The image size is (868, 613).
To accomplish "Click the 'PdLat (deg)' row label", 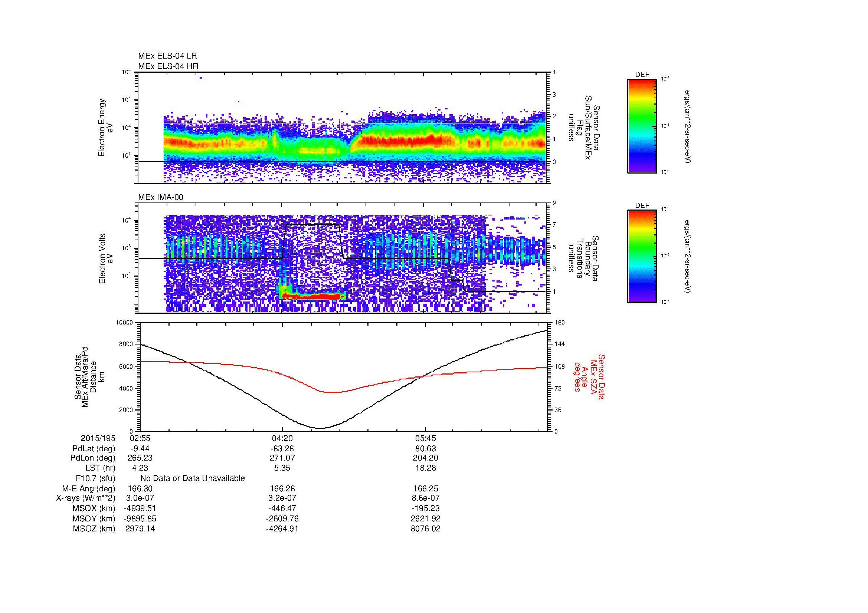I will click(x=94, y=449).
